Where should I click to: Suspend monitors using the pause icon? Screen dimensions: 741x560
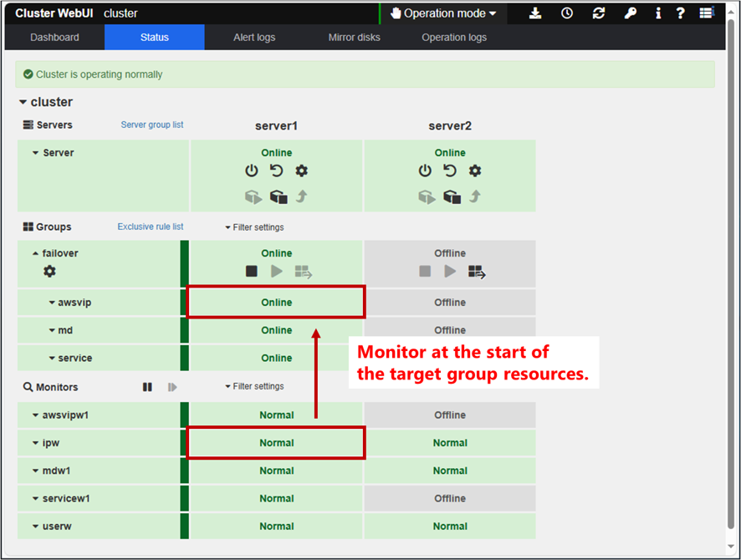point(147,386)
